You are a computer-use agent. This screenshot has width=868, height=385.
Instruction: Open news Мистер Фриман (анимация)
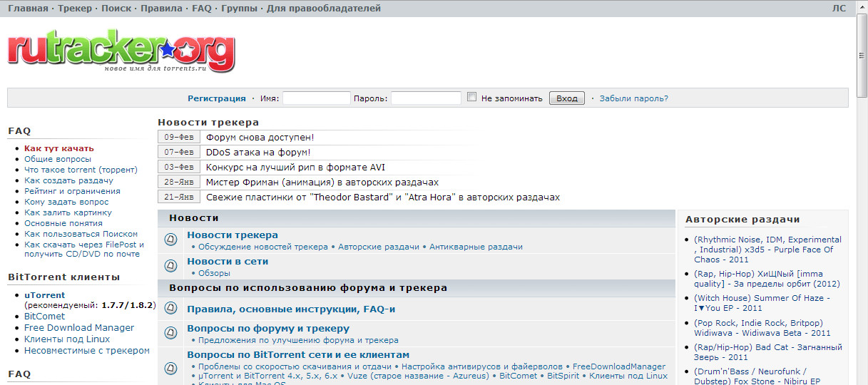click(x=322, y=182)
